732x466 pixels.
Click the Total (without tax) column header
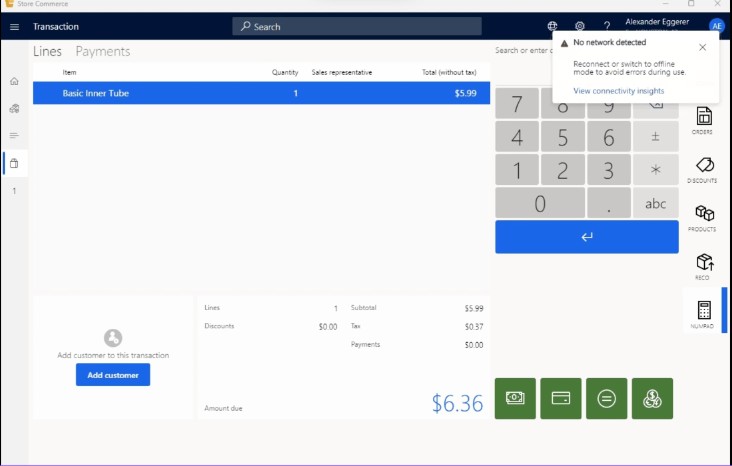pyautogui.click(x=449, y=72)
